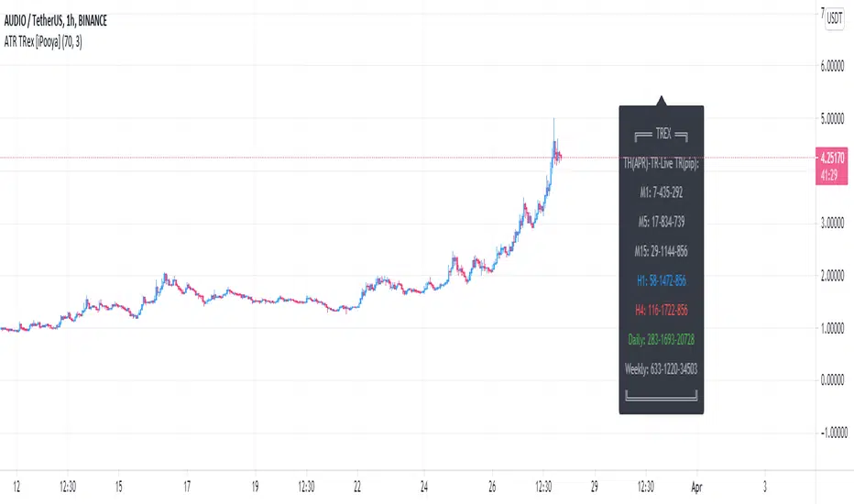Click the candle peak near 5.00000

(x=553, y=121)
